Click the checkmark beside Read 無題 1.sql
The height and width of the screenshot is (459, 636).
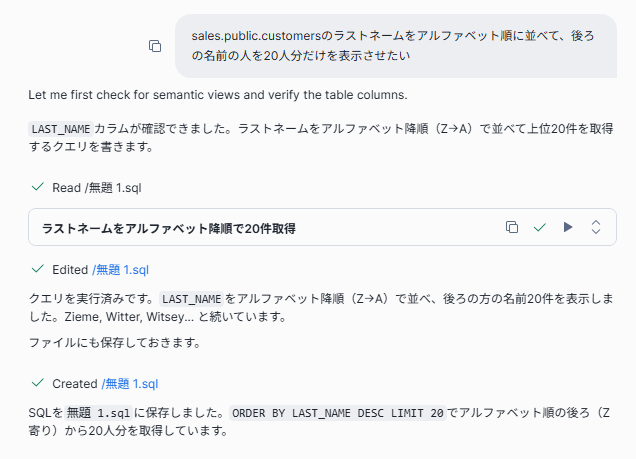[x=38, y=187]
